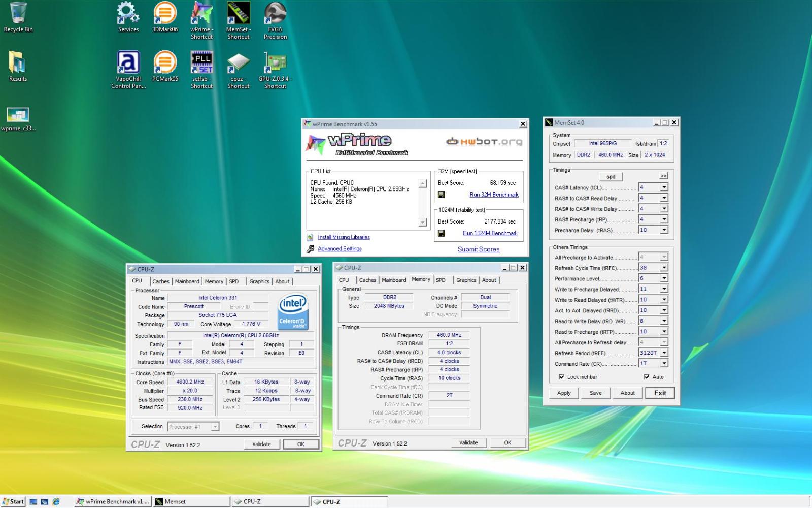Click the Run 1024M Benchmark link
The image size is (812, 508).
tap(490, 233)
